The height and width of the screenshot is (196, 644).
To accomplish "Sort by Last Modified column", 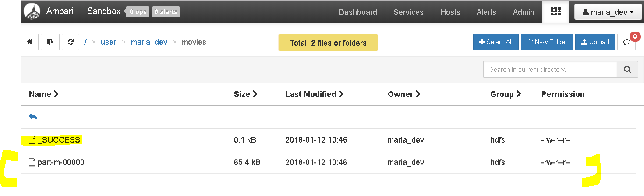I will 314,94.
